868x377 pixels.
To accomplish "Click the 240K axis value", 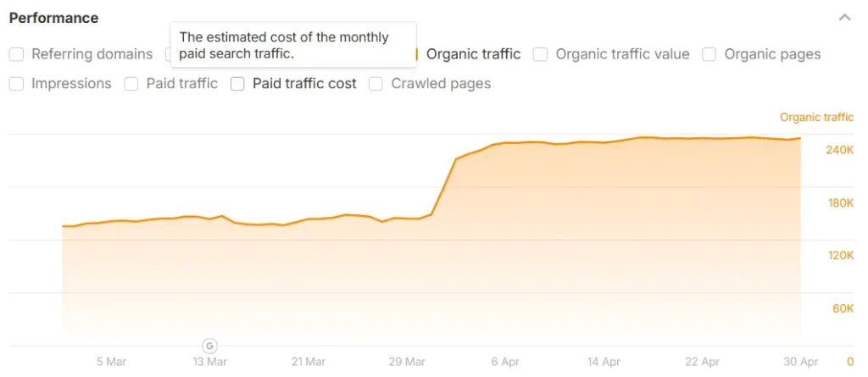I will pos(840,150).
